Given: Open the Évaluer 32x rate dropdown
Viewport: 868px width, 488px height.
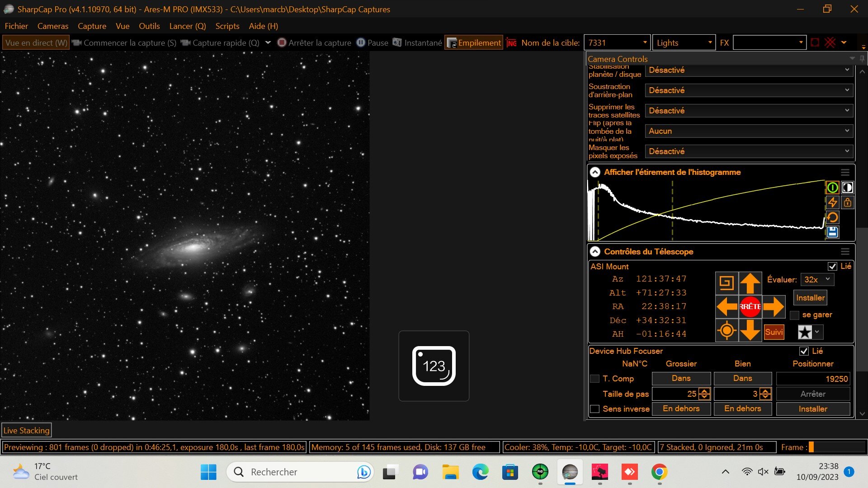Looking at the screenshot, I should coord(817,280).
